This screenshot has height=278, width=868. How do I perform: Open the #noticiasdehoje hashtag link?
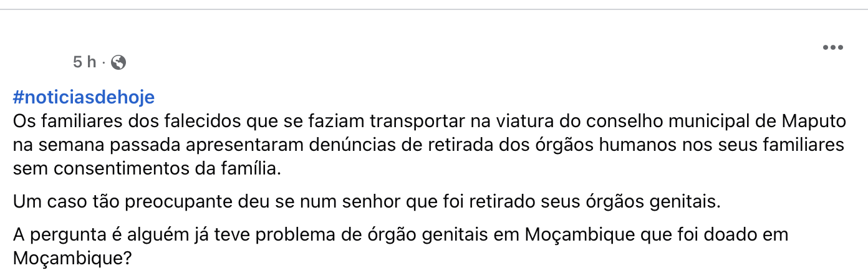coord(84,97)
